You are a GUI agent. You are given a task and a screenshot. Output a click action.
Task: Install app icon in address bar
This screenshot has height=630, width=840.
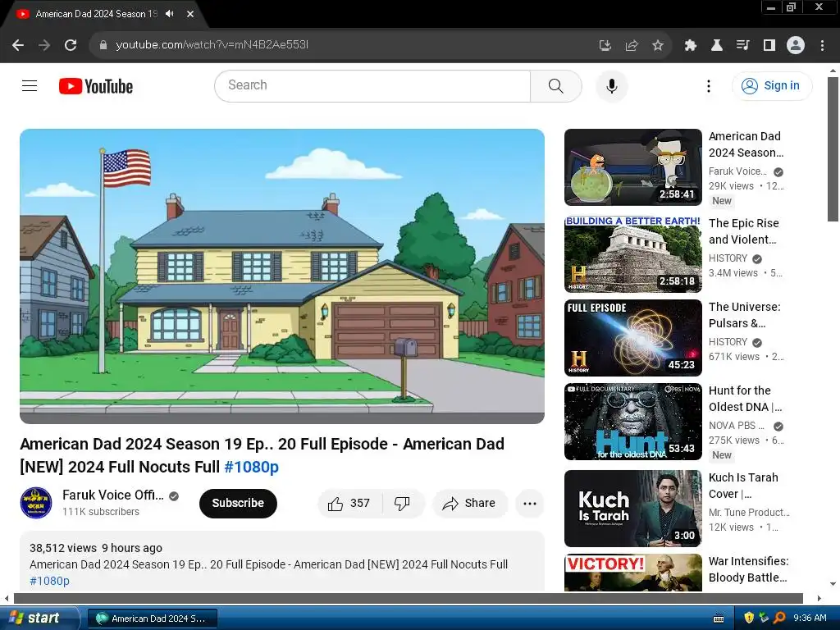pos(605,45)
